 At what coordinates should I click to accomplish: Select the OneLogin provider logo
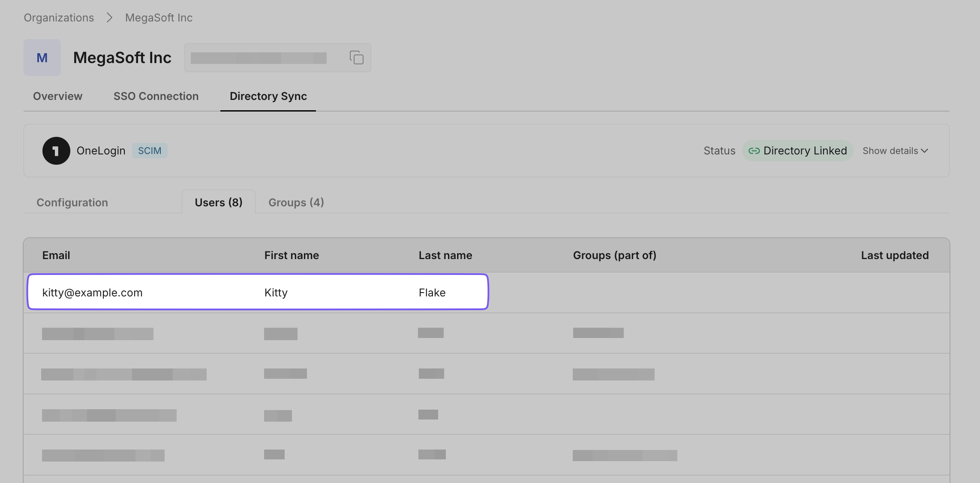(56, 151)
